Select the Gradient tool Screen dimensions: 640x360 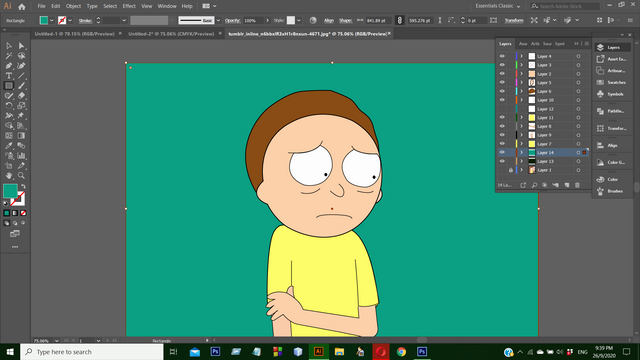(21, 136)
